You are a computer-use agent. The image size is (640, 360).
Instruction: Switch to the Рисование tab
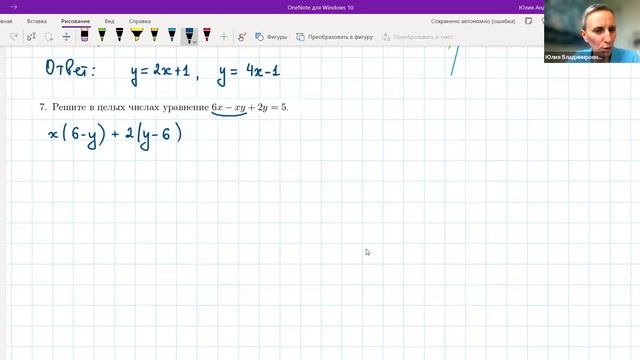pyautogui.click(x=76, y=21)
